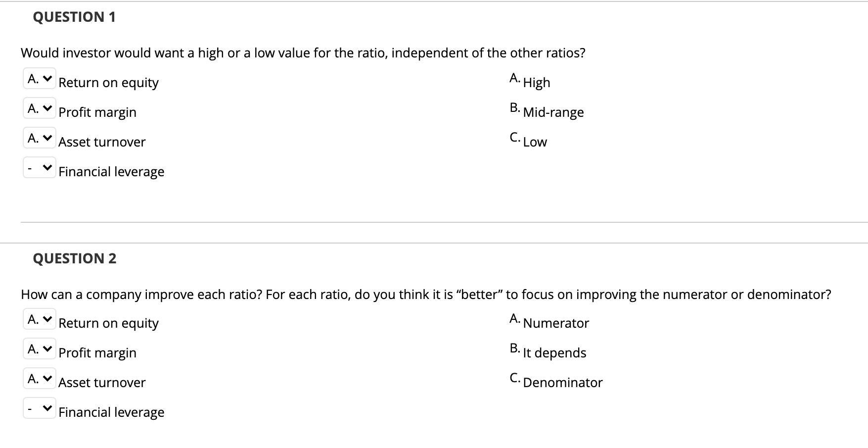The image size is (868, 448).
Task: Click the "High" answer option text
Action: click(536, 83)
